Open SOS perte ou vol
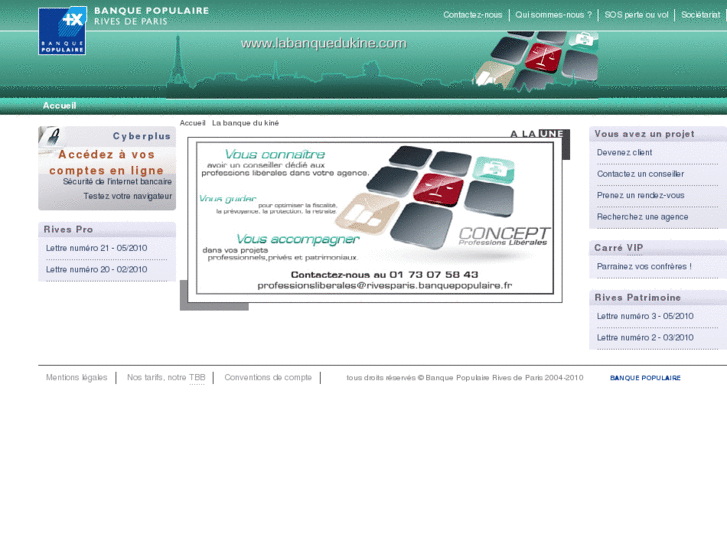This screenshot has height=545, width=727. (x=636, y=15)
